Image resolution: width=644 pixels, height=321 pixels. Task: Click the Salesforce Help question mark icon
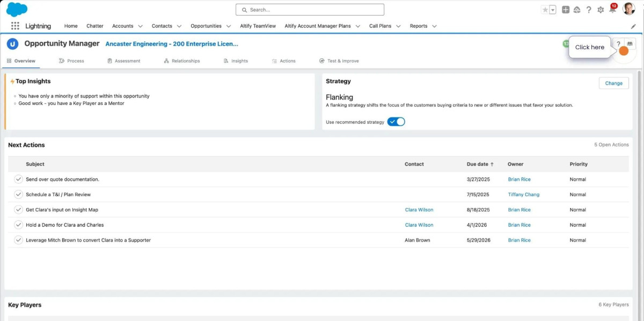tap(589, 10)
